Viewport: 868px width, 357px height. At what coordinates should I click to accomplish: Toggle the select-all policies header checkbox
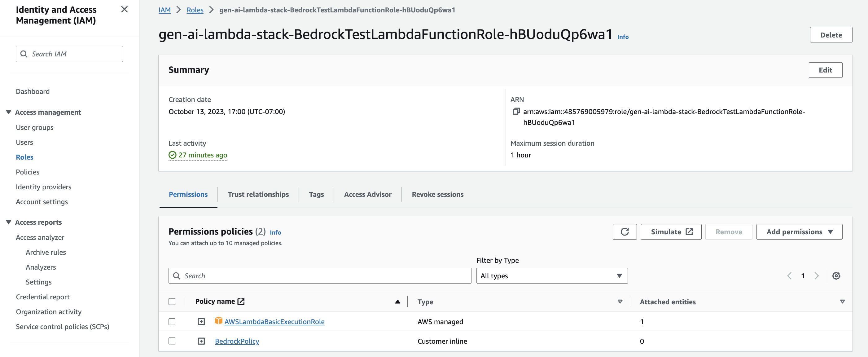pos(172,302)
